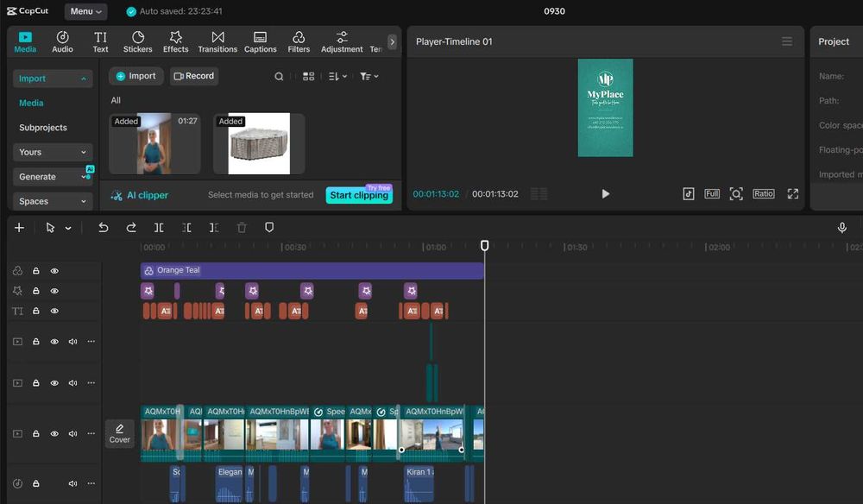Viewport: 863px width, 504px height.
Task: Open the Adjustment panel icon
Action: (342, 41)
